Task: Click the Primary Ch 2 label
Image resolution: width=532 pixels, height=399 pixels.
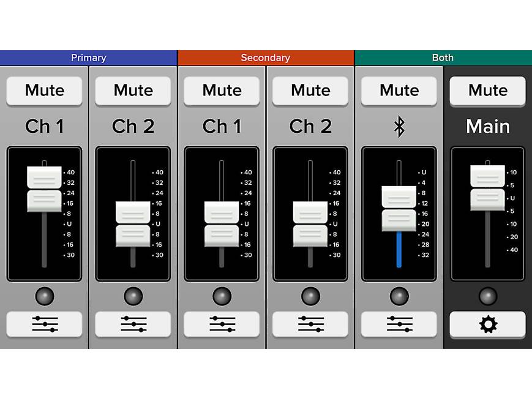Action: point(133,127)
